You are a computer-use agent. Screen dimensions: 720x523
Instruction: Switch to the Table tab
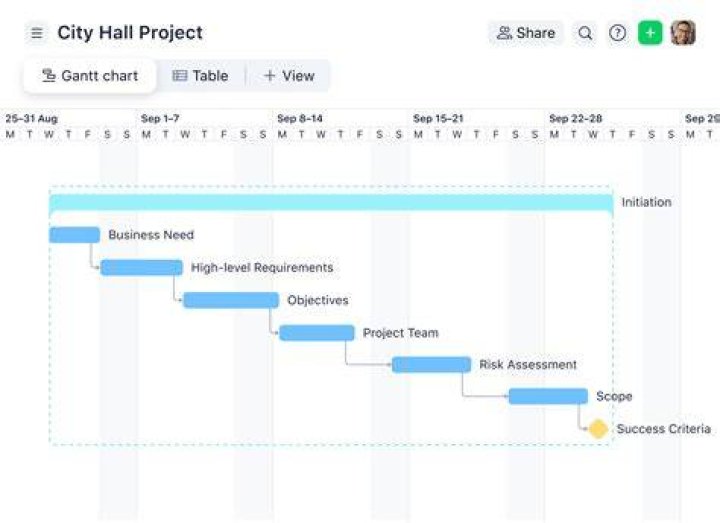coord(200,76)
